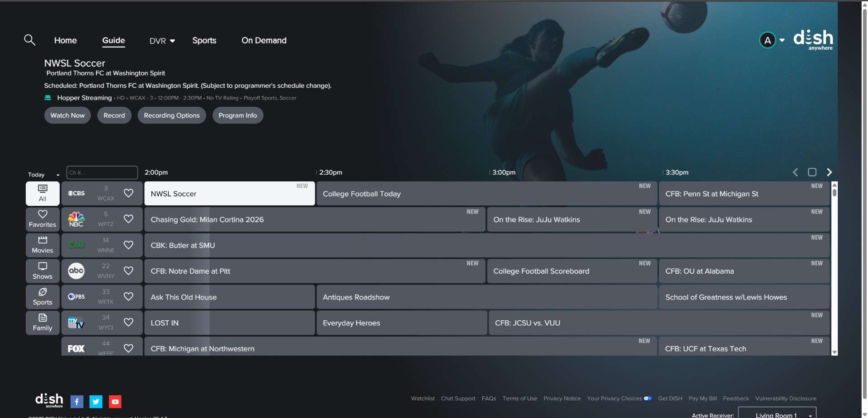This screenshot has height=418, width=868.
Task: Open the Watchlist footer link
Action: click(x=422, y=398)
